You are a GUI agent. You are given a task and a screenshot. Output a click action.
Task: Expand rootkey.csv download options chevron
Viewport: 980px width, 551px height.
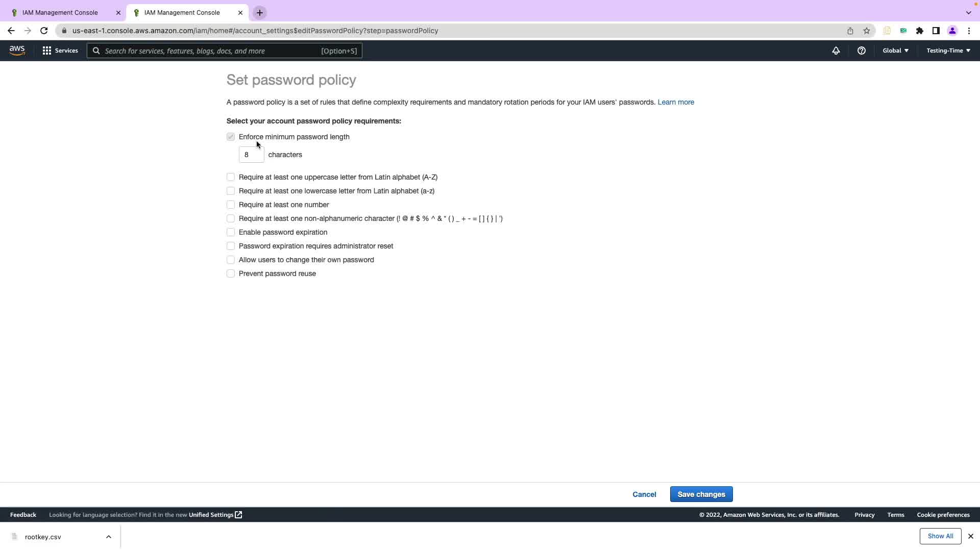coord(108,537)
